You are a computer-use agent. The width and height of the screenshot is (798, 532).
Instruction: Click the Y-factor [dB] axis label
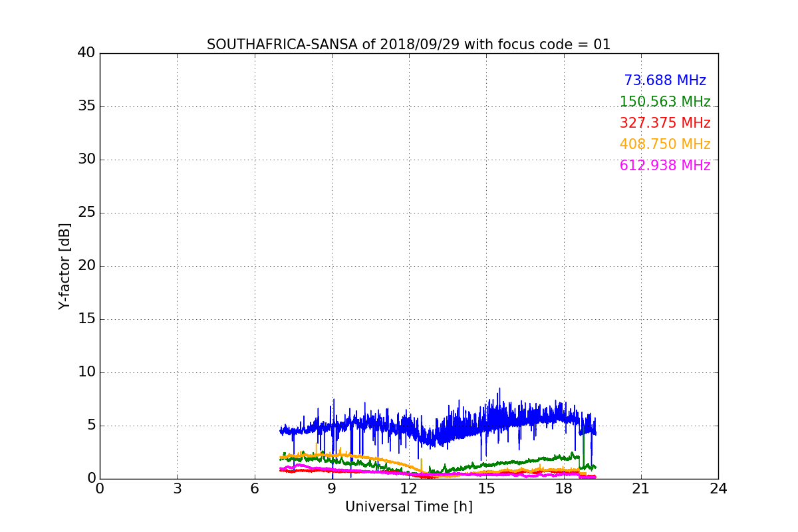pyautogui.click(x=65, y=266)
